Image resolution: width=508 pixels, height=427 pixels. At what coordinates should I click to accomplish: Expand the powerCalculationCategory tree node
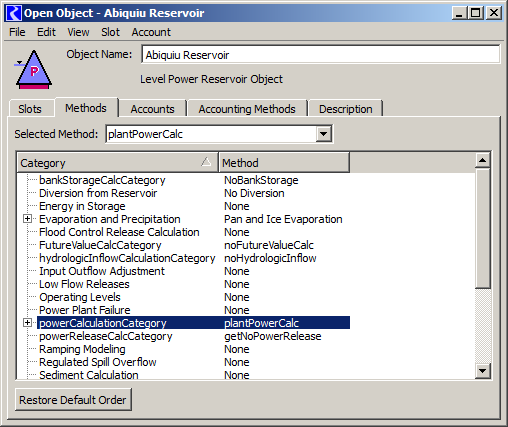coord(28,323)
